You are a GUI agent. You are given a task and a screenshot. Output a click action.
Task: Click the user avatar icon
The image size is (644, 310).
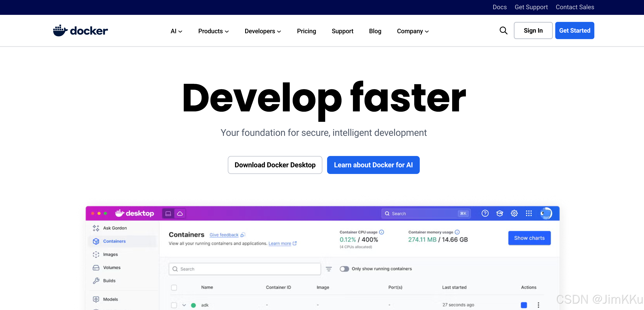pyautogui.click(x=546, y=213)
